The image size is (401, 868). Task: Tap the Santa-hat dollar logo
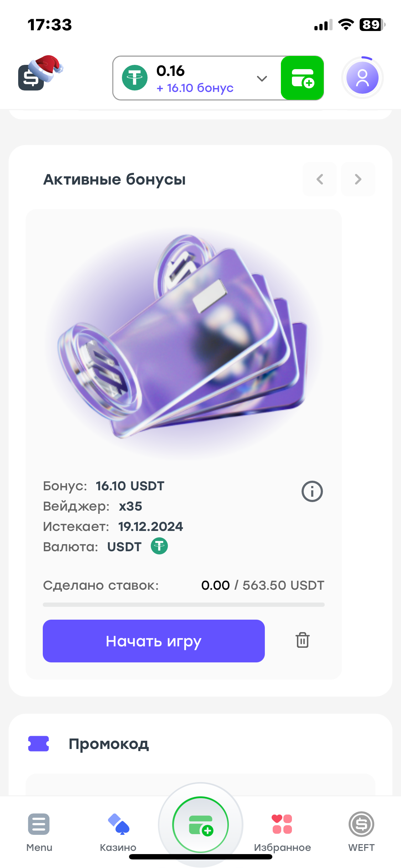[39, 74]
